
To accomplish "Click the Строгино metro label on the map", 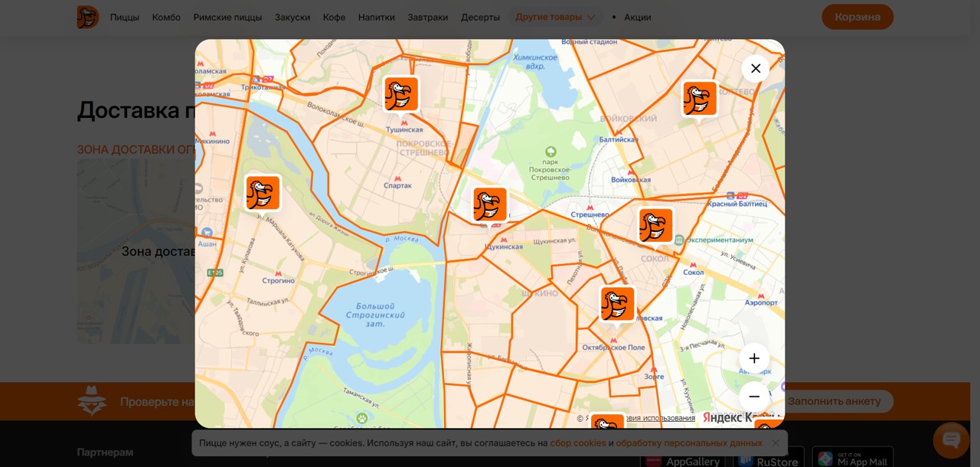I will 278,281.
